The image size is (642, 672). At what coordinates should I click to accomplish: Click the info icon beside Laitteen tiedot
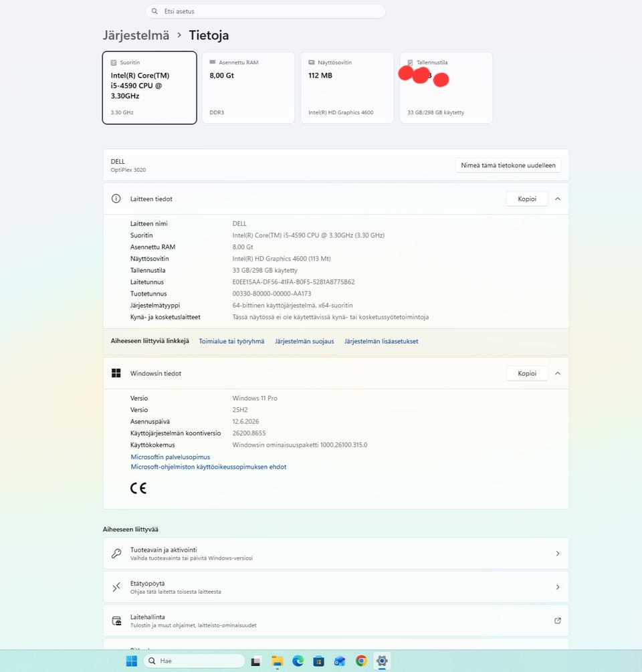click(116, 199)
